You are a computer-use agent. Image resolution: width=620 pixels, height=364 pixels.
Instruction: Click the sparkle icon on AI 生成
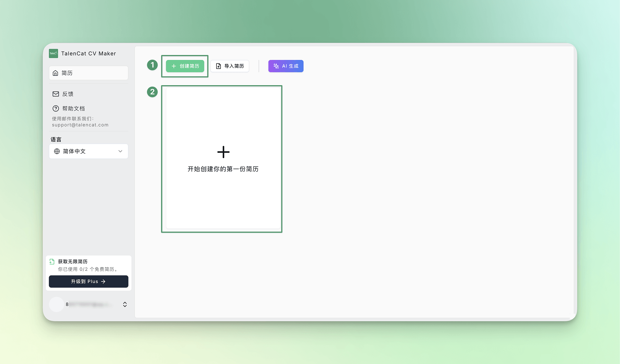point(276,66)
